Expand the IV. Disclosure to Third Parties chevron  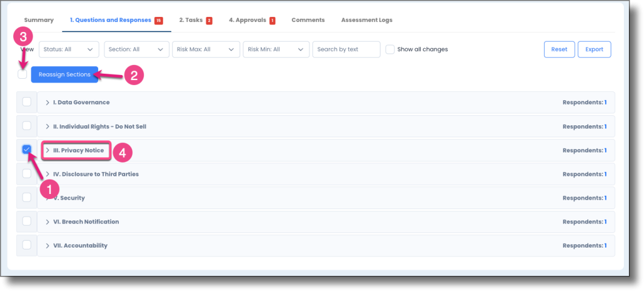(48, 174)
